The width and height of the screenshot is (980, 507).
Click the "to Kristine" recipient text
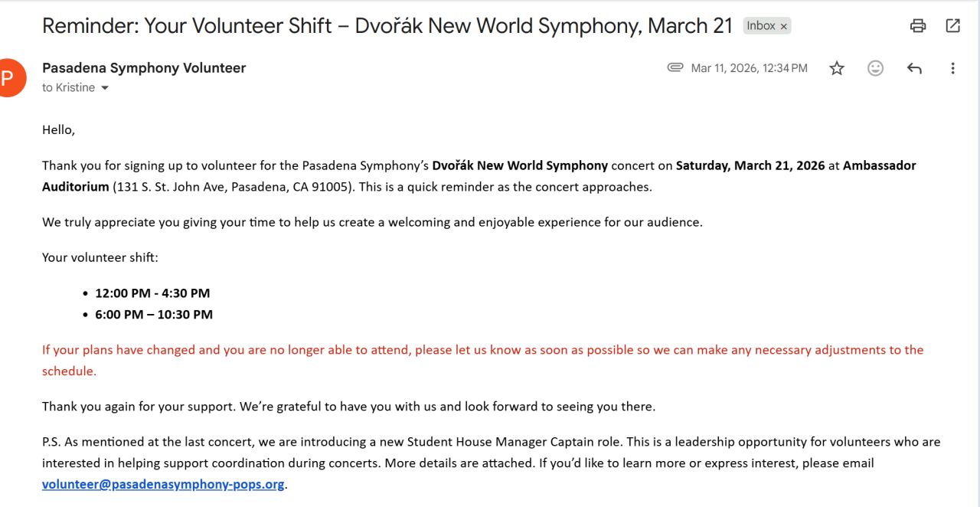[69, 88]
